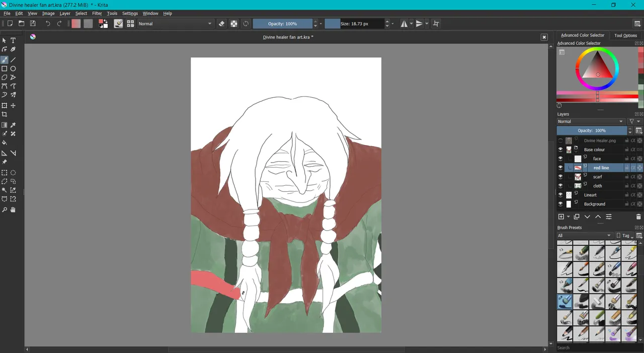
Task: Adjust the brush Opacity slider in toolbar
Action: pyautogui.click(x=283, y=24)
